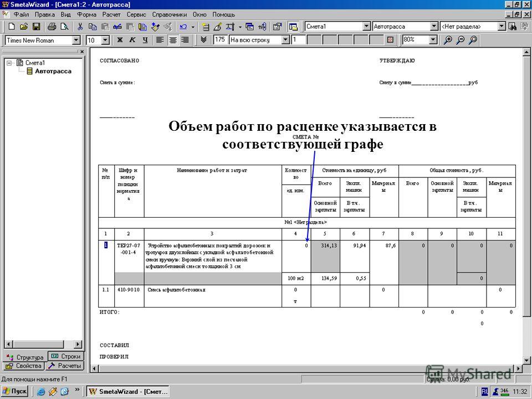Click the row height field showing 175

220,40
